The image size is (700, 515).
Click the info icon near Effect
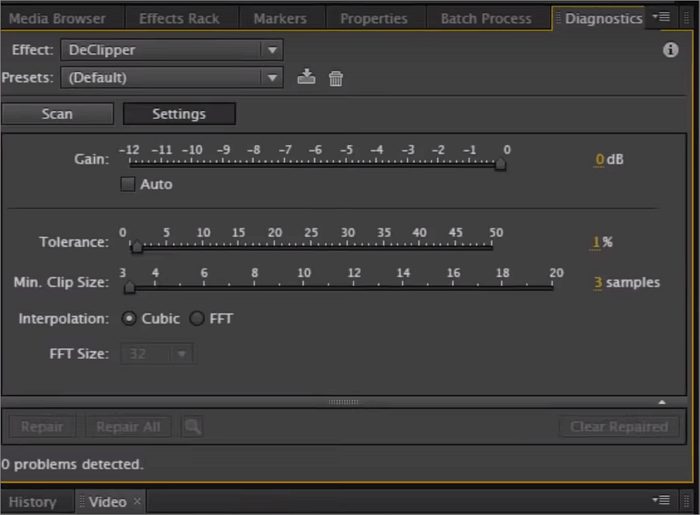tap(671, 50)
